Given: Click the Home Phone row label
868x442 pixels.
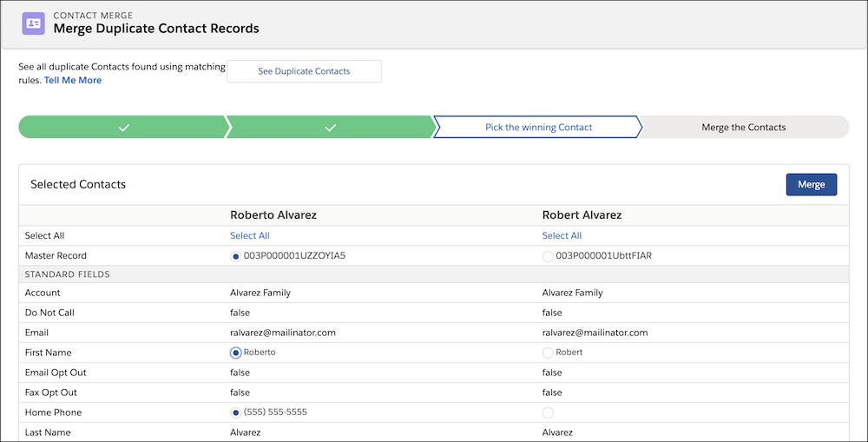Looking at the screenshot, I should [x=53, y=412].
